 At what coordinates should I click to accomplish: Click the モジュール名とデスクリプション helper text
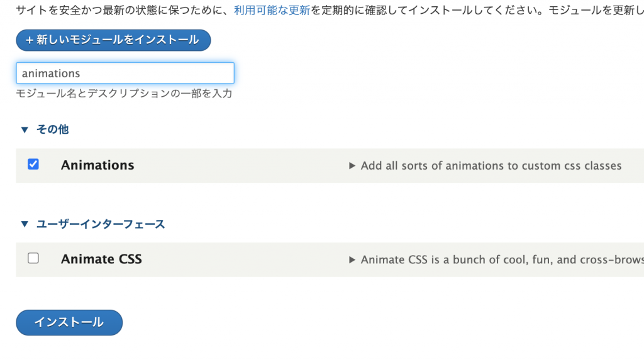pyautogui.click(x=124, y=94)
